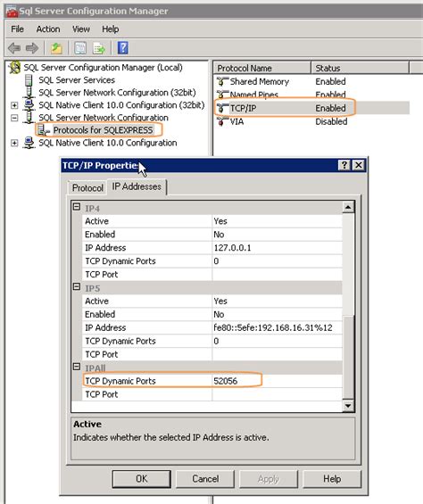Click the IP5 TCP Dynamic Ports value 0
The width and height of the screenshot is (423, 504).
click(277, 341)
